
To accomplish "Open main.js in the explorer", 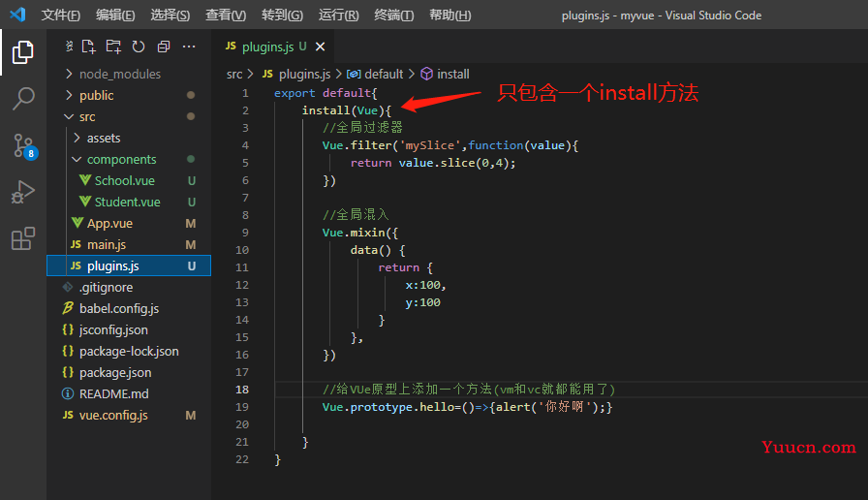I will pos(129,245).
